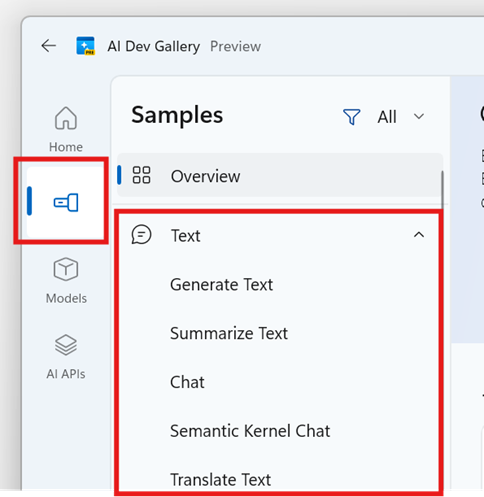Image resolution: width=484 pixels, height=497 pixels.
Task: Open the Home page icon
Action: [66, 118]
